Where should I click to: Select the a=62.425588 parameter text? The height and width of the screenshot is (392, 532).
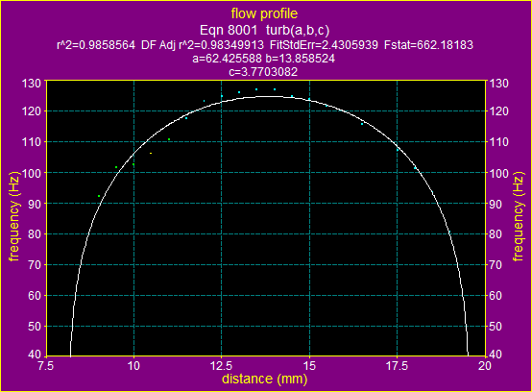coord(227,59)
